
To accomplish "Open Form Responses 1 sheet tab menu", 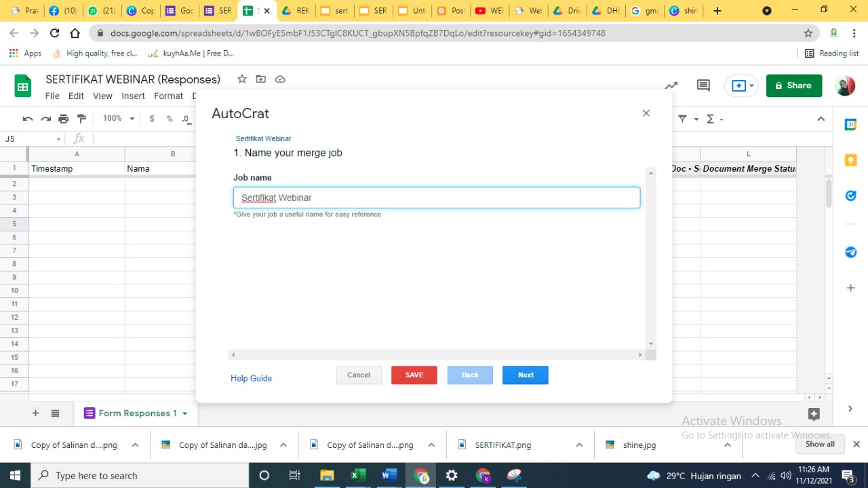I will pyautogui.click(x=184, y=413).
